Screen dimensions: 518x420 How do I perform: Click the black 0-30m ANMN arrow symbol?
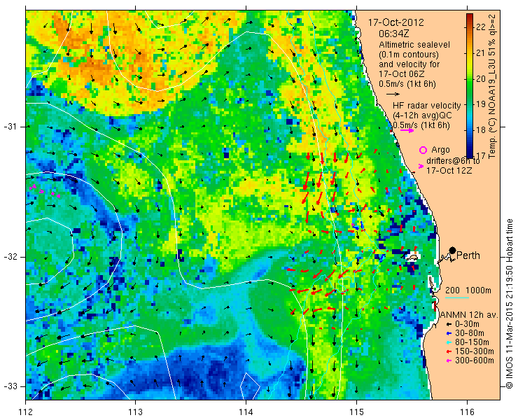pos(448,324)
